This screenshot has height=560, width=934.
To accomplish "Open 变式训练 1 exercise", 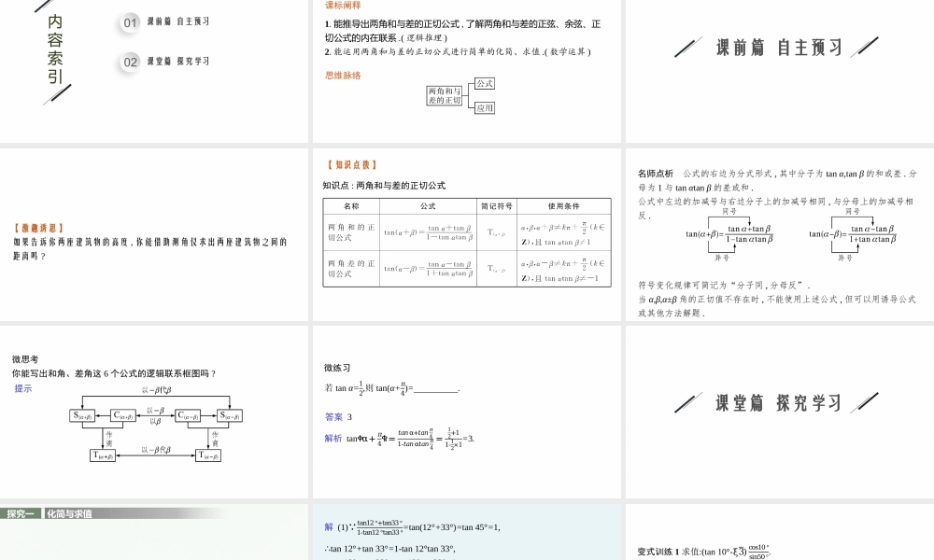I will tap(658, 549).
